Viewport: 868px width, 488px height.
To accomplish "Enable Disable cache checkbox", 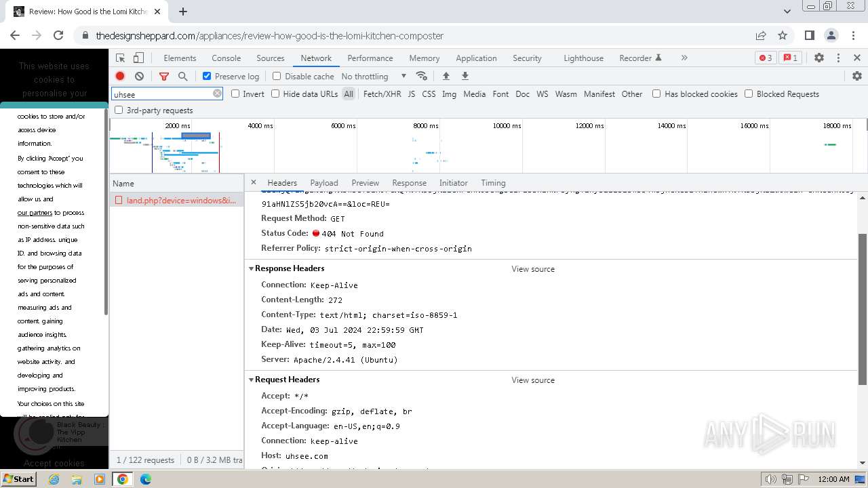I will 277,76.
